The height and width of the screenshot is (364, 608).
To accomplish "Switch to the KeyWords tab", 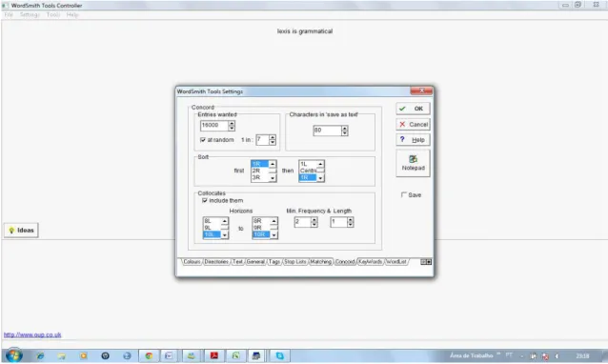I will click(x=370, y=262).
